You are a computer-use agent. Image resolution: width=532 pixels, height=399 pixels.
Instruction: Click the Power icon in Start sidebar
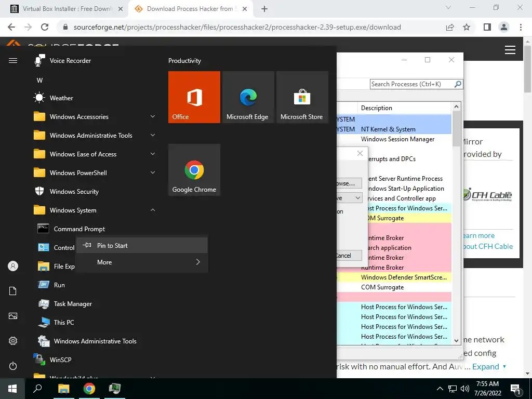[13, 366]
